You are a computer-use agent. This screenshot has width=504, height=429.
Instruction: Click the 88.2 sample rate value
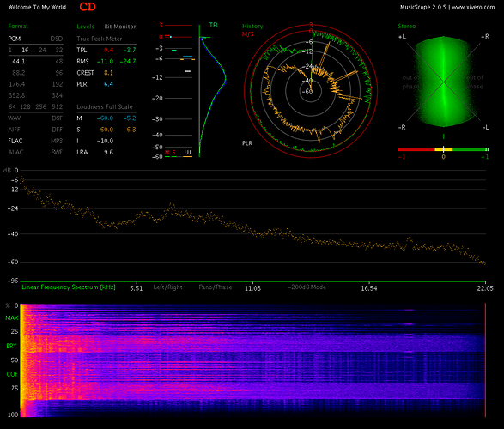(19, 73)
